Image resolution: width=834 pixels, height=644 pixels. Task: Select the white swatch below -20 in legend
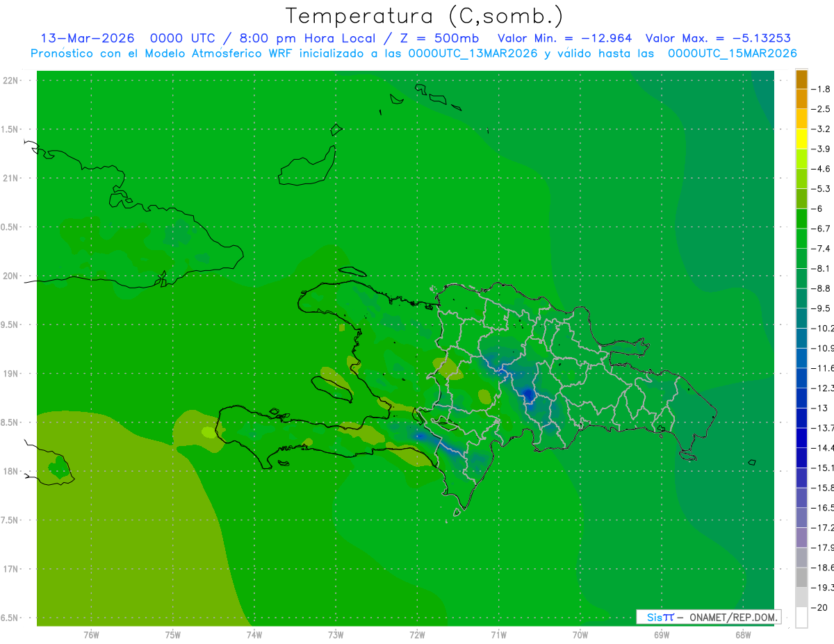tap(801, 618)
